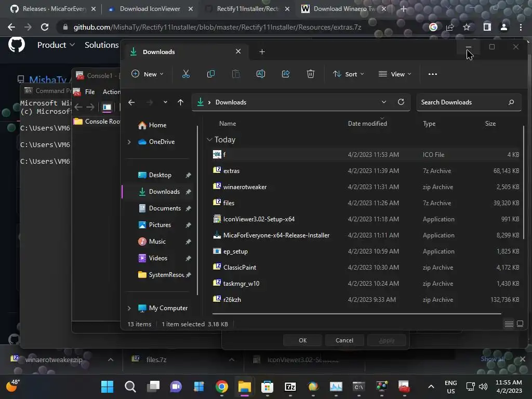Open winaerotweaker.zip download options chevron
532x399 pixels.
coord(111,360)
